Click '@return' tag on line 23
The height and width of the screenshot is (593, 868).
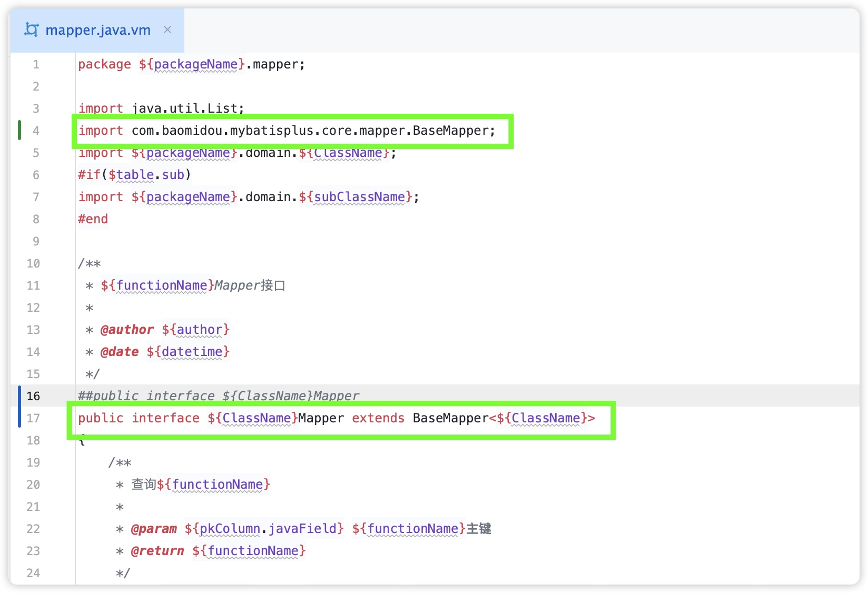(157, 551)
